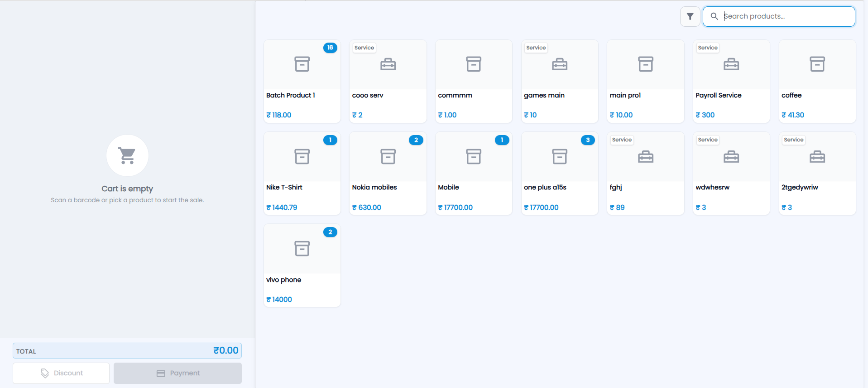The width and height of the screenshot is (868, 388).
Task: Pick the one plus a15s product
Action: [x=560, y=173]
